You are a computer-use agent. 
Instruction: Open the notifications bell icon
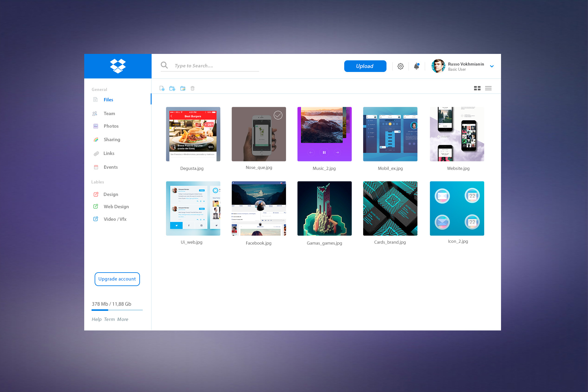tap(416, 66)
